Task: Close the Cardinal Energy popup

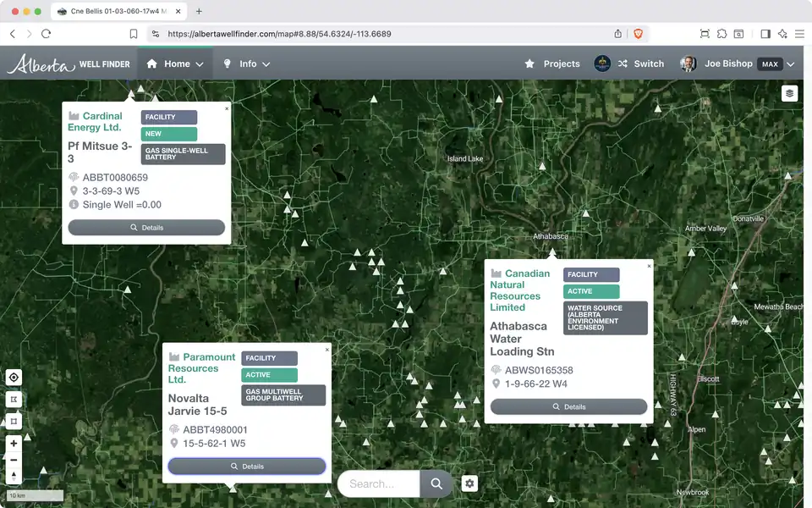Action: click(227, 108)
